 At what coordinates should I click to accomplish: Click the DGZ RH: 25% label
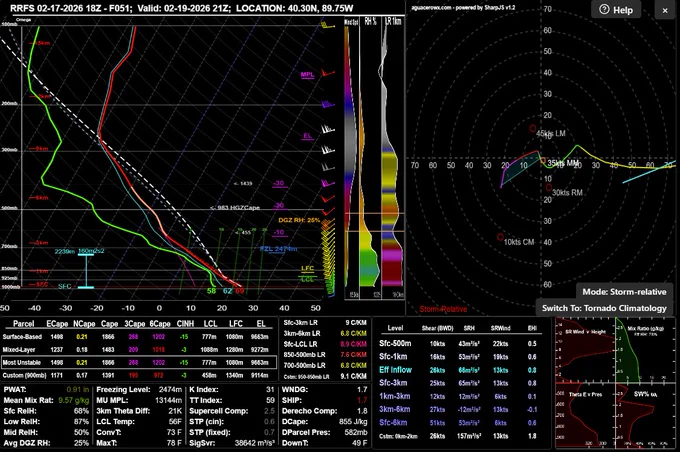tap(299, 220)
